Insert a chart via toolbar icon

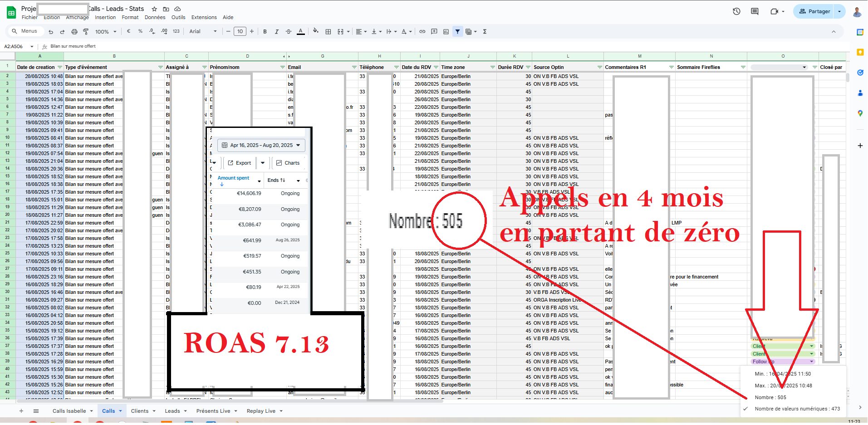[446, 31]
